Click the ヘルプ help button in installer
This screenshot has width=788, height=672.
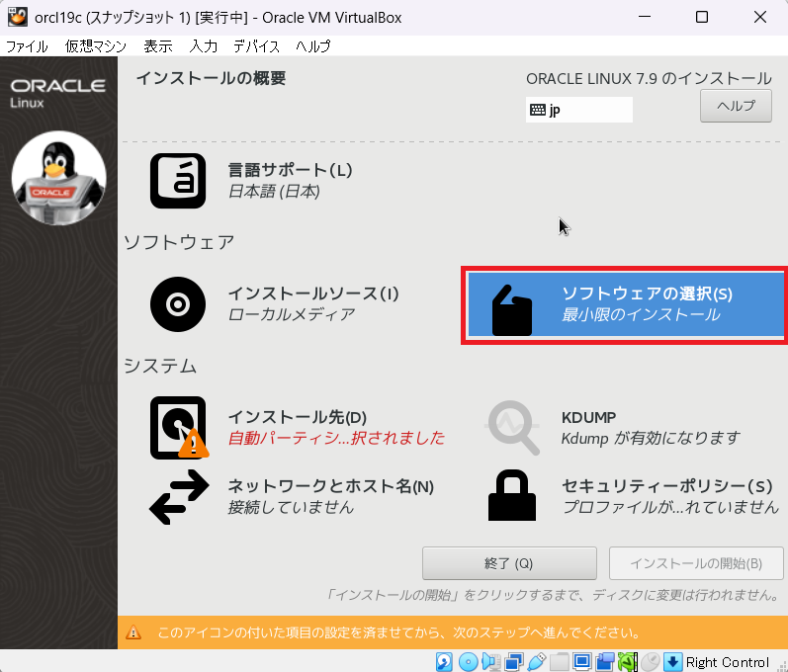pos(736,107)
